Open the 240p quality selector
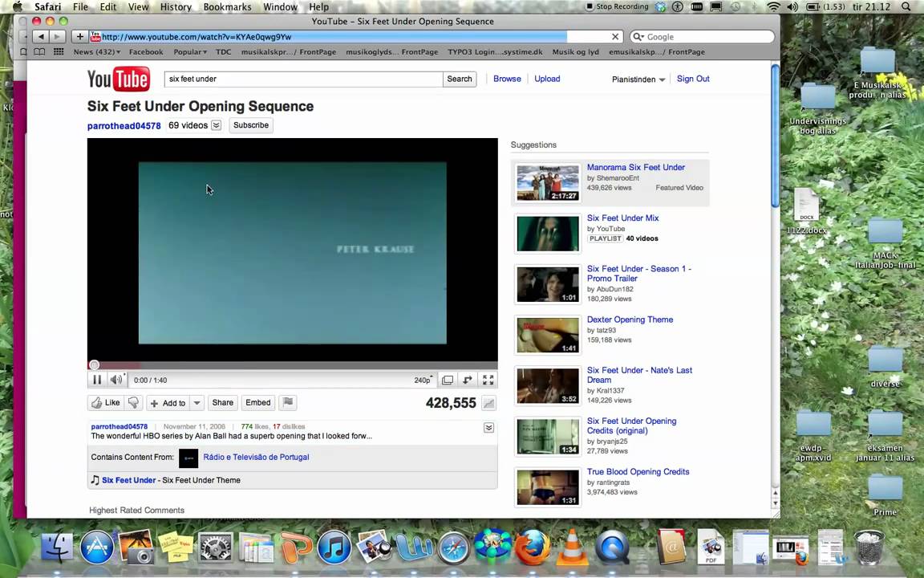This screenshot has width=924, height=578. tap(423, 380)
